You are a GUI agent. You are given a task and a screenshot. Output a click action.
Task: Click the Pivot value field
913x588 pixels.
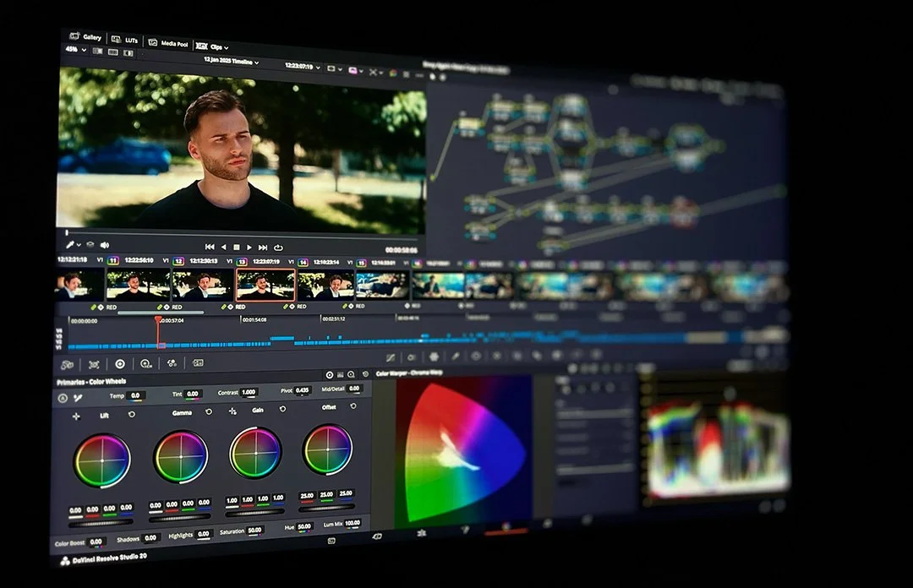pyautogui.click(x=302, y=390)
